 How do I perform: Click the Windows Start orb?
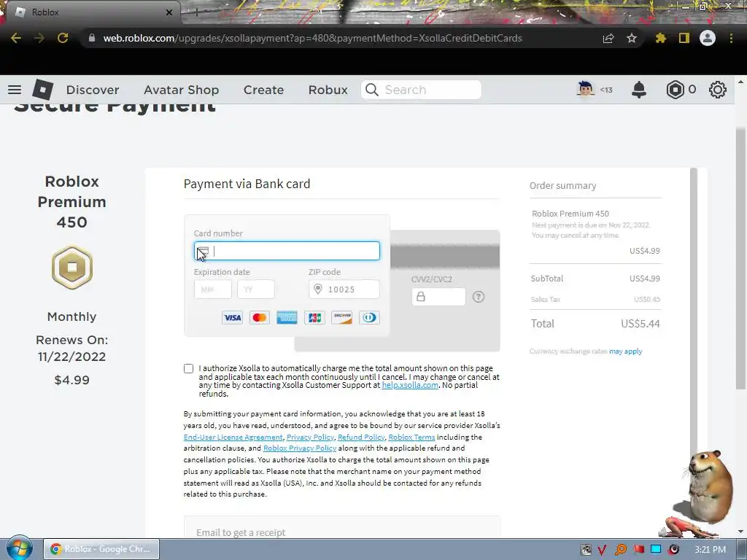pos(19,548)
